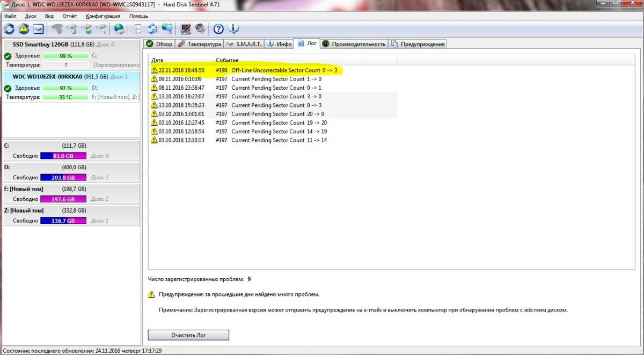Click the monitor with pen configuration icon
Screen dimensions: 644x355
[186, 28]
